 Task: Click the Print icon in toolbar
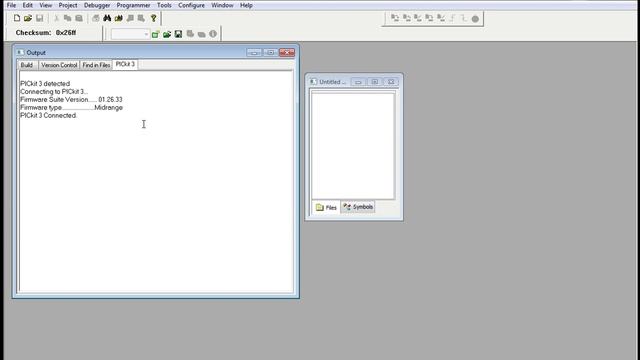(96, 18)
